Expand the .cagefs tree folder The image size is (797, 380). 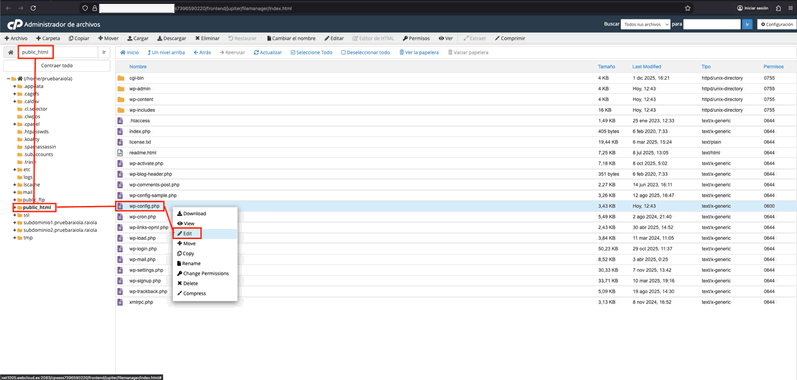(15, 94)
